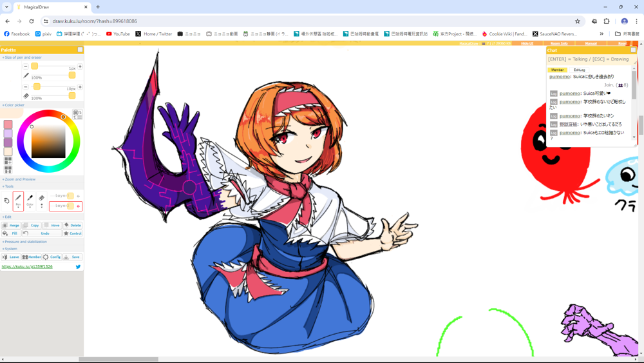Open Room Info in the top bar
Image resolution: width=644 pixels, height=363 pixels.
(558, 43)
